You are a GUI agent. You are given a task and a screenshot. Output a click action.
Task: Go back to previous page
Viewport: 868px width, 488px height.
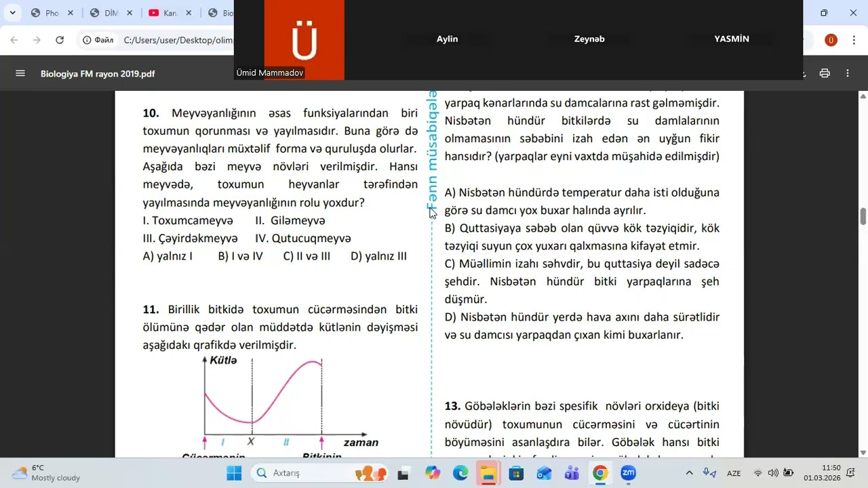(x=14, y=40)
